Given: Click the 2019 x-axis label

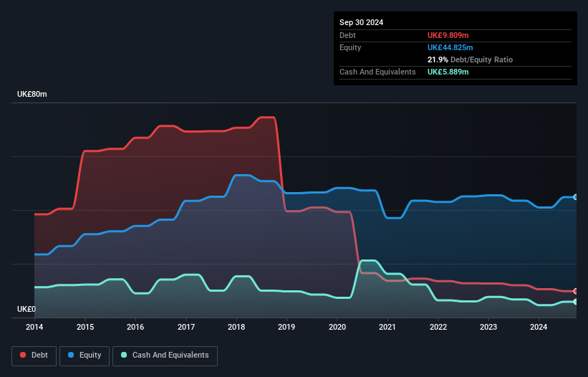Looking at the screenshot, I should pos(286,327).
